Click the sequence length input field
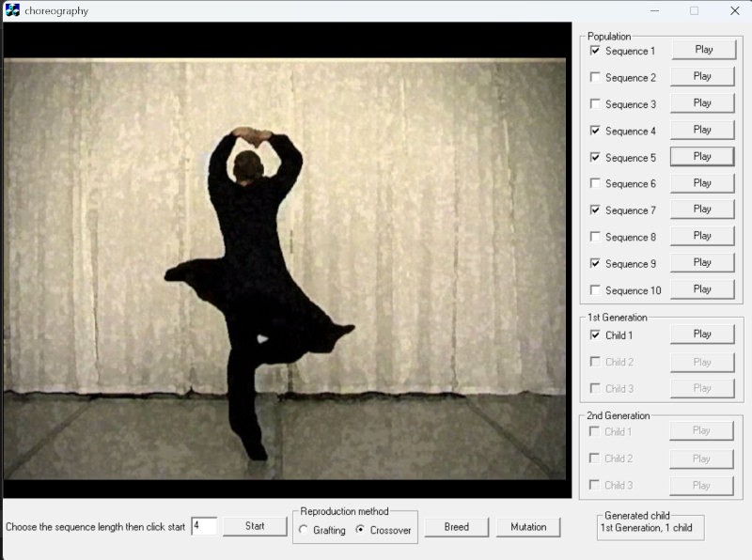This screenshot has height=560, width=752. (203, 526)
